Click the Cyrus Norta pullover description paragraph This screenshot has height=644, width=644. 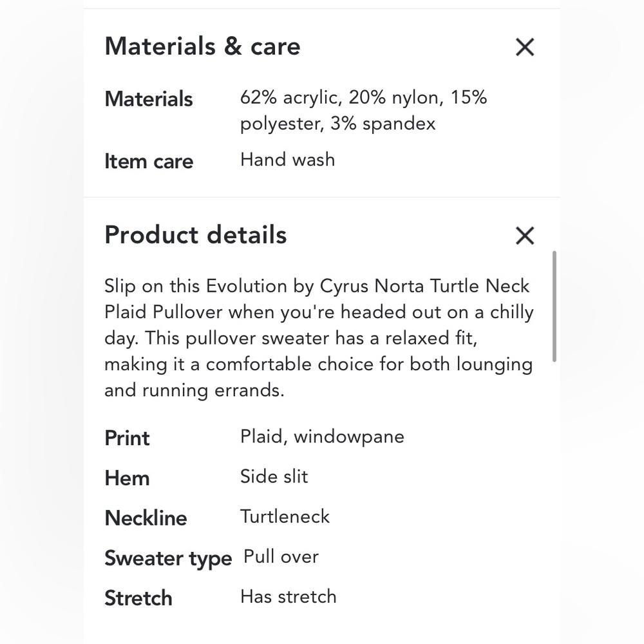point(319,338)
